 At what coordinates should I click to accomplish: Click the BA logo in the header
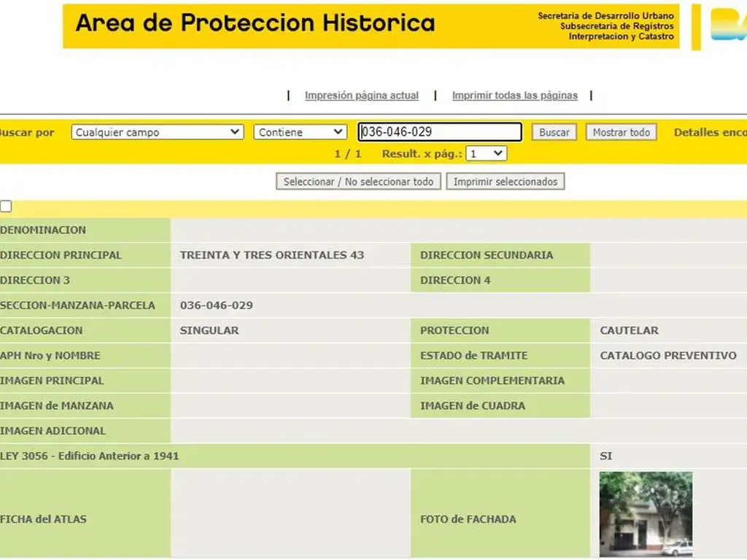point(728,26)
